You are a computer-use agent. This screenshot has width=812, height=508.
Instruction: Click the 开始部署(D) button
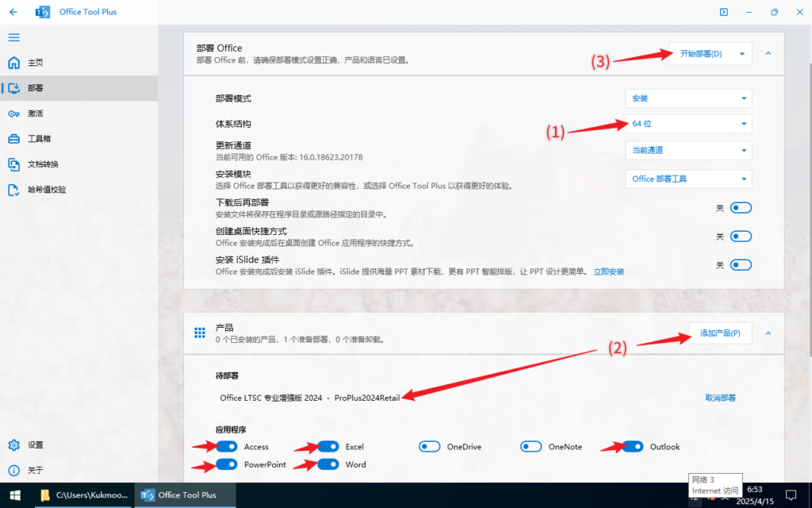pos(701,54)
